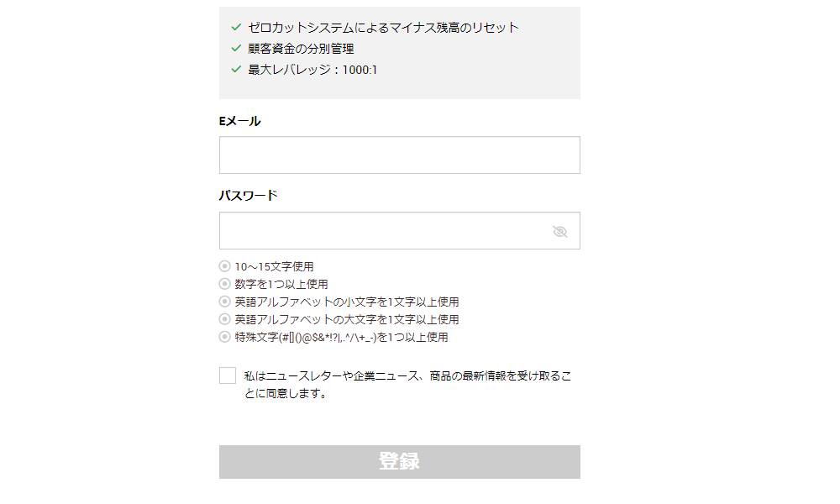
Task: Click the newsletter consent agreement text
Action: tap(403, 385)
